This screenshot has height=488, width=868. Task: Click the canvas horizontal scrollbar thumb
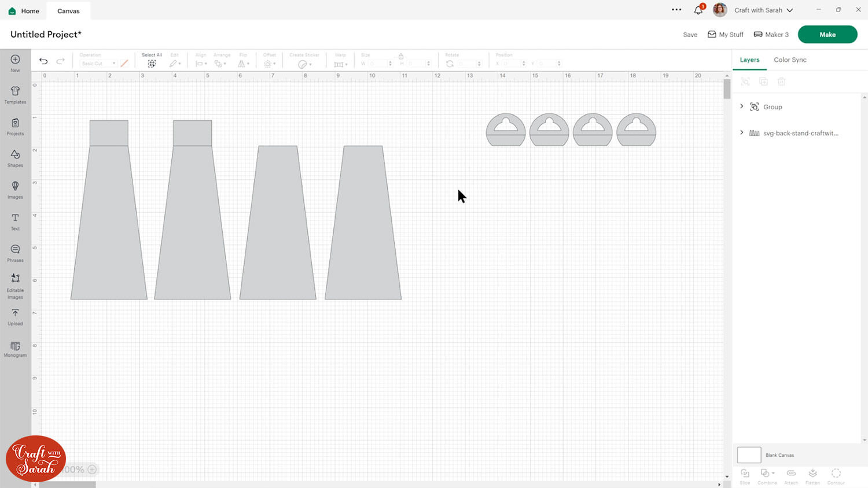(x=67, y=485)
